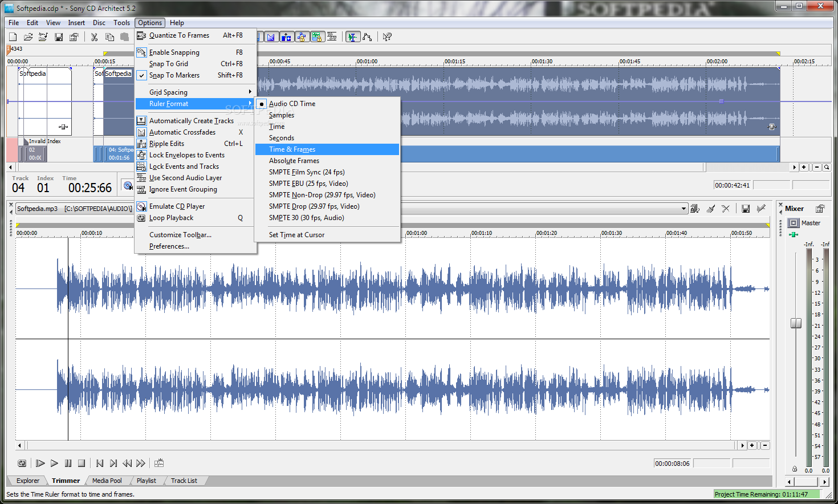Toggle Ripple Edits option
This screenshot has width=838, height=504.
click(196, 144)
